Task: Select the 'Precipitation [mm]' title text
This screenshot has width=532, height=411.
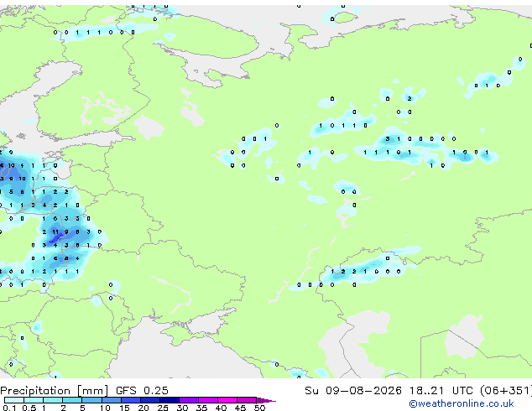Action: 55,391
